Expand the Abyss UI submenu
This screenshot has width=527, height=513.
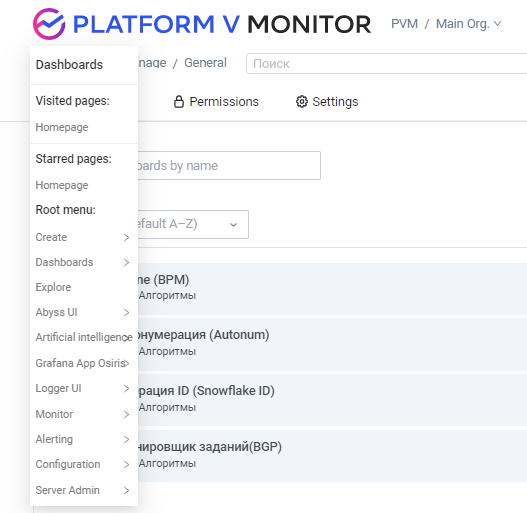(84, 312)
